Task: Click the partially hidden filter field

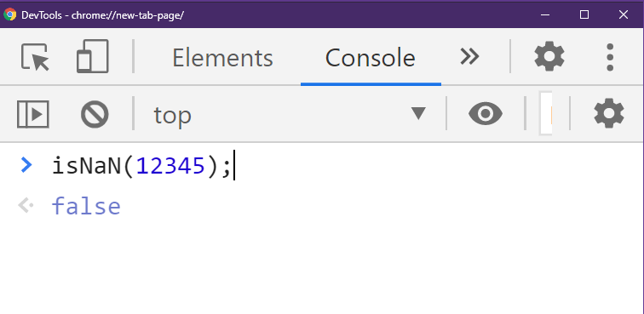Action: tap(545, 114)
